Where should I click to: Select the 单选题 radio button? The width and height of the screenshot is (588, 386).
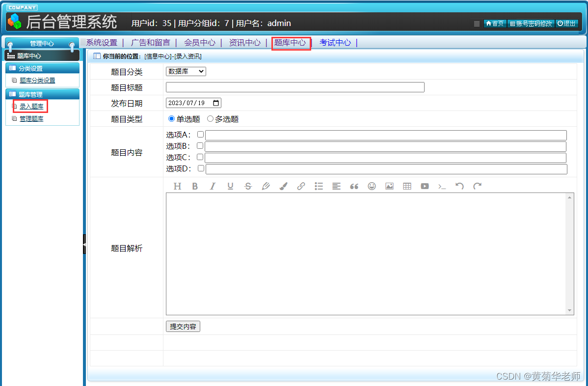tap(171, 118)
